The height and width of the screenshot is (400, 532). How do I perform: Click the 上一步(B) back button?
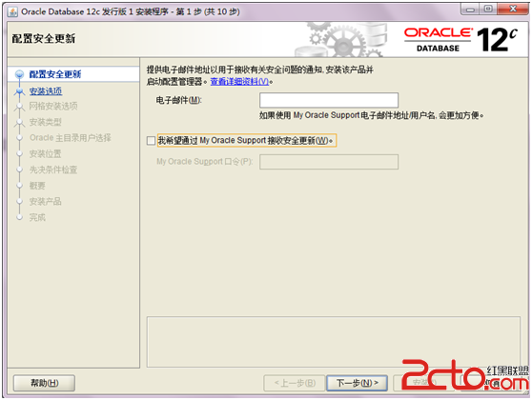(295, 383)
